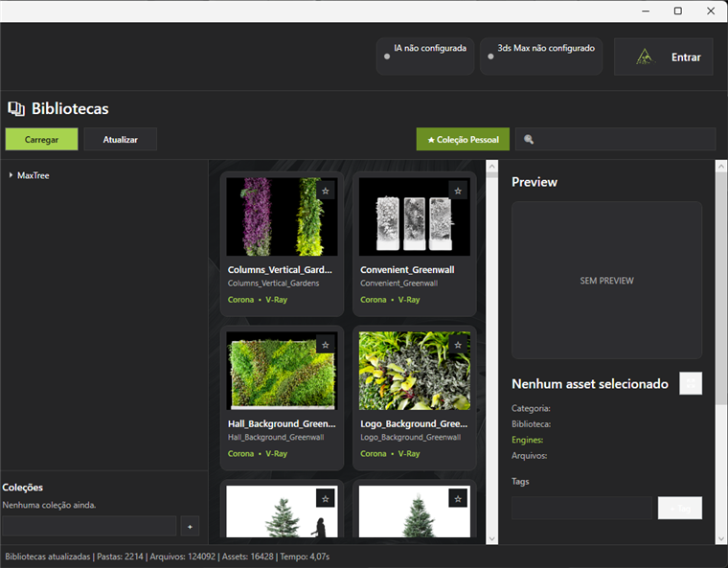
Task: Open Hall_Background_Greenwall thumbnail
Action: tap(282, 371)
